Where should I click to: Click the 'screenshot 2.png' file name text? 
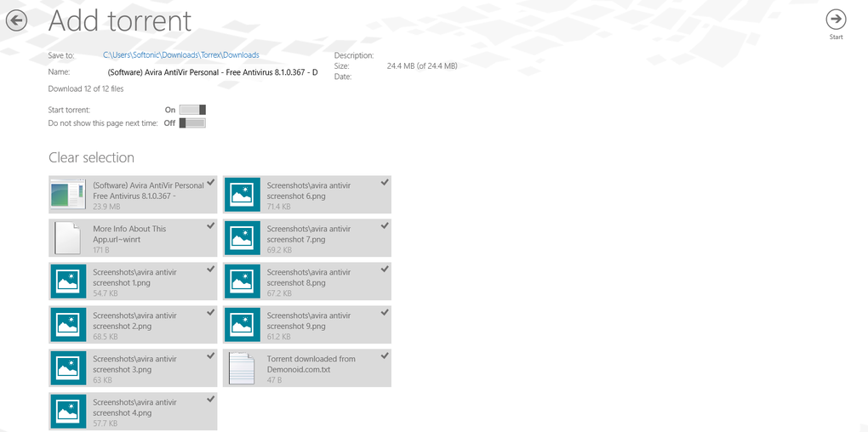(x=135, y=321)
